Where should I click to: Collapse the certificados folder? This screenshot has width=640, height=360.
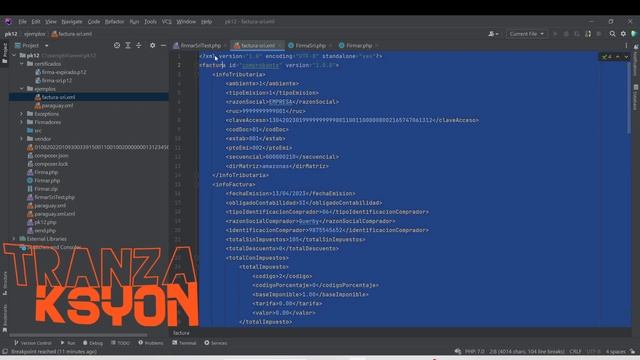click(x=22, y=64)
